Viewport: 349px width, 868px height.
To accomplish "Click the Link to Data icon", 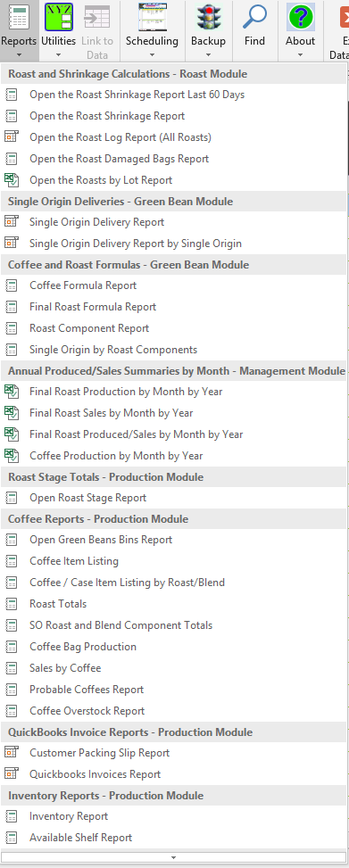I will (x=97, y=17).
